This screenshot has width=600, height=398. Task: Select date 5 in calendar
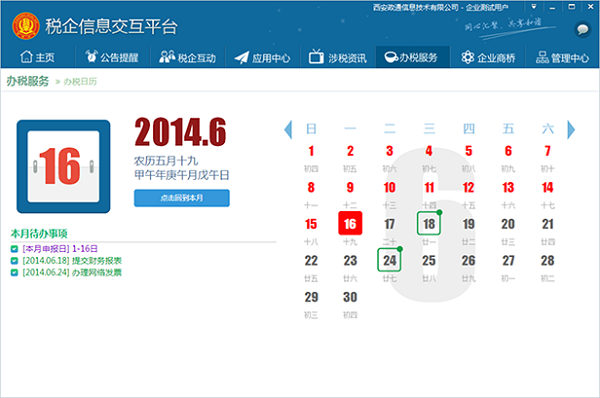[468, 151]
